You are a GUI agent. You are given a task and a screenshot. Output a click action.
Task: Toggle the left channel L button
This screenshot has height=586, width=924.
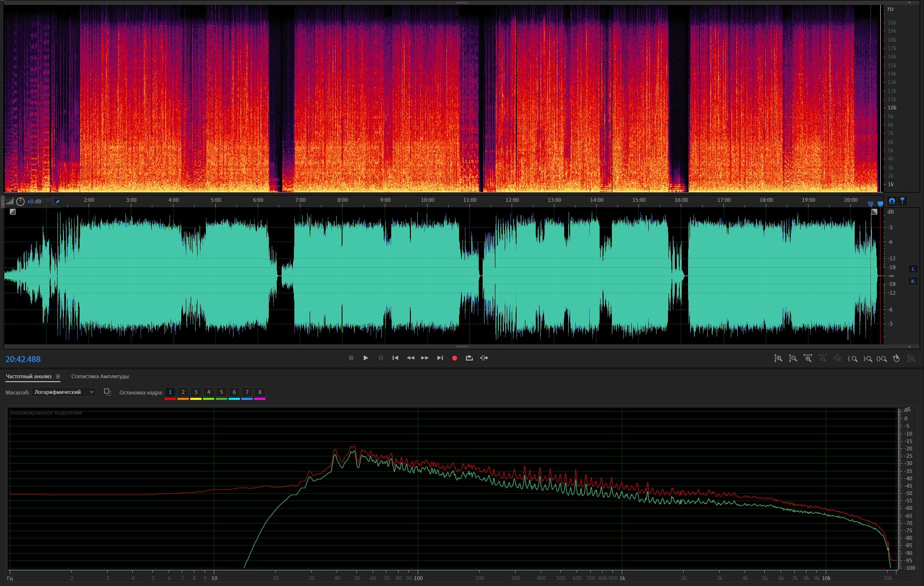913,269
